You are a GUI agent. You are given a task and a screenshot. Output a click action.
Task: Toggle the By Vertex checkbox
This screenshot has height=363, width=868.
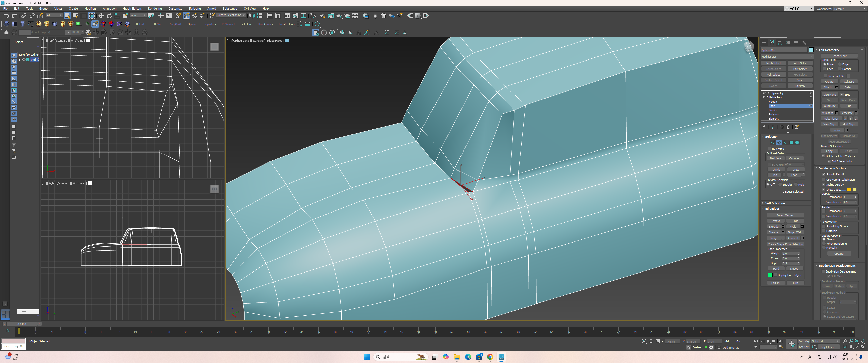(x=770, y=149)
